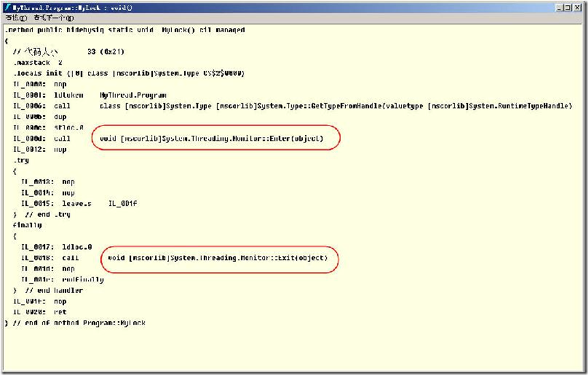
Task: Click the 'endfinally' instruction line
Action: coord(63,280)
